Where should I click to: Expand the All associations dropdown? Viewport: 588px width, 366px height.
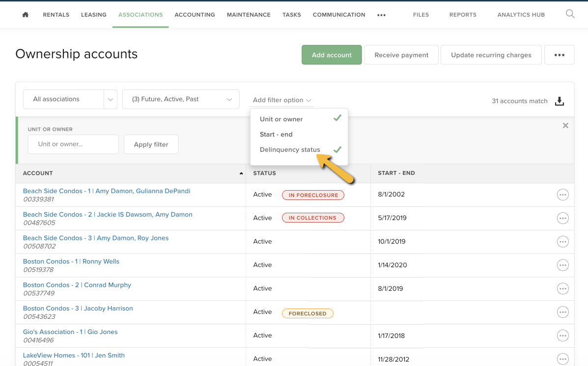[x=111, y=99]
